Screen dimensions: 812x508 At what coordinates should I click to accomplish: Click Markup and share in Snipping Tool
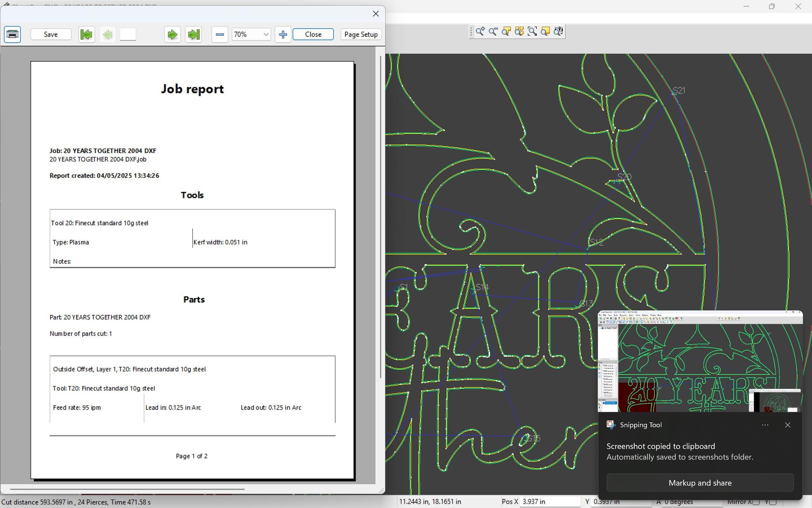700,483
